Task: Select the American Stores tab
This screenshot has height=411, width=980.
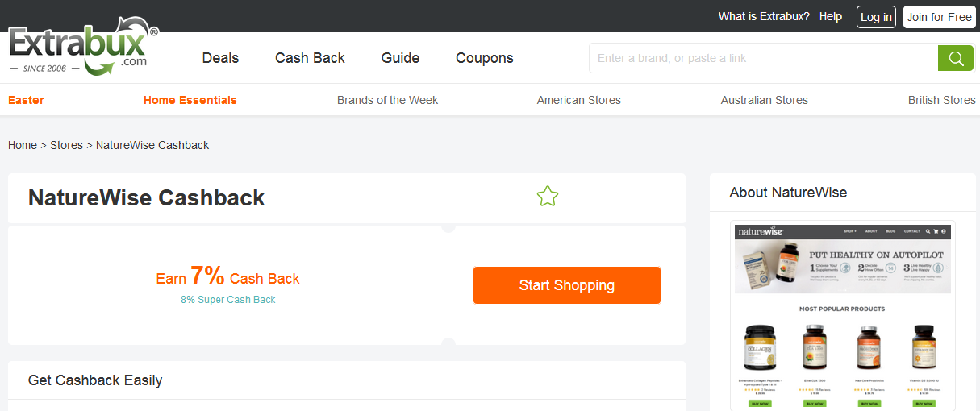Action: point(579,100)
